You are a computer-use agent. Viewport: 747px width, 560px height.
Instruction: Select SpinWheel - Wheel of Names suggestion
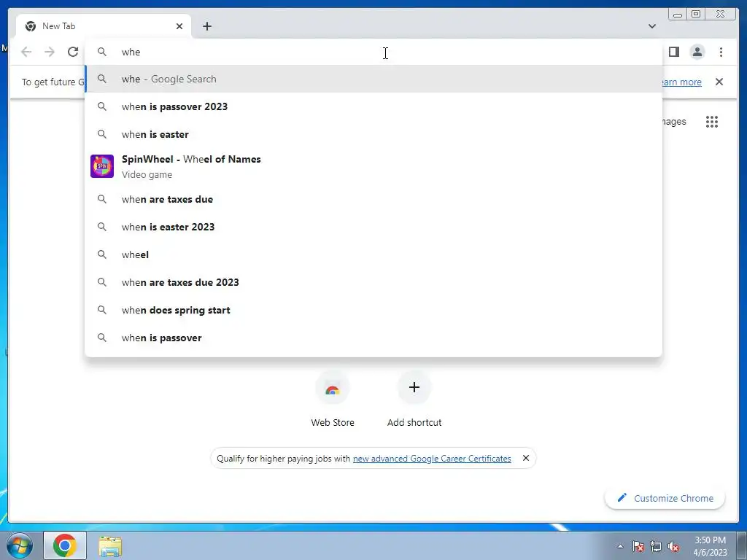[373, 167]
